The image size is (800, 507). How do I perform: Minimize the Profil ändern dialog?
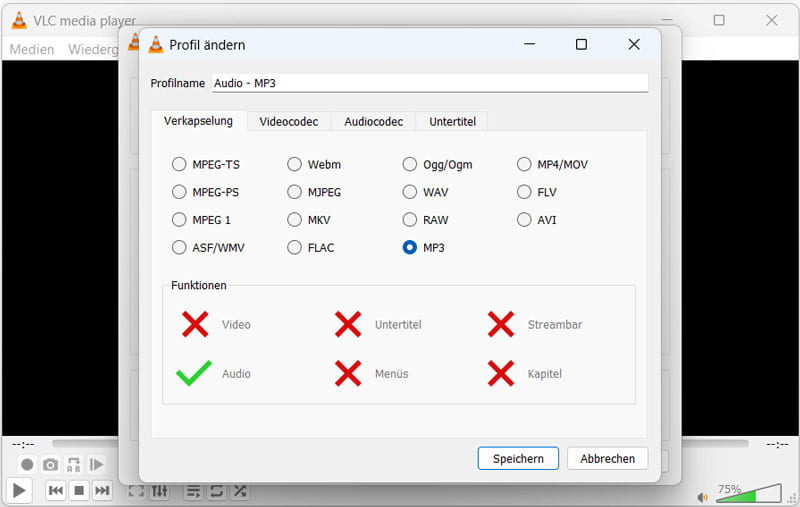click(x=529, y=44)
